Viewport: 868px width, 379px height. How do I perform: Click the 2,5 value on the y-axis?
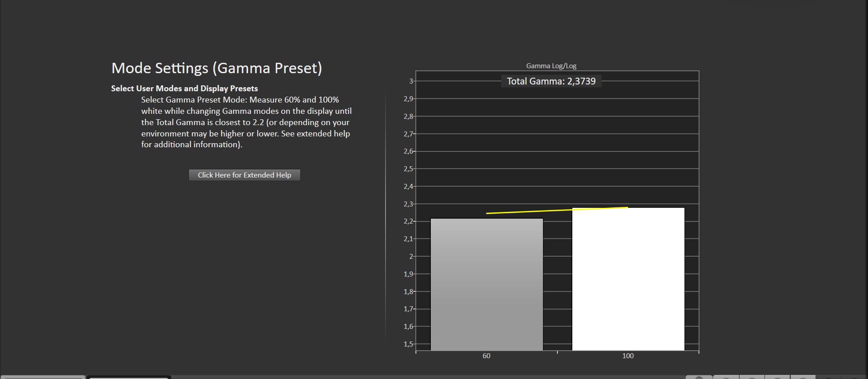coord(408,169)
